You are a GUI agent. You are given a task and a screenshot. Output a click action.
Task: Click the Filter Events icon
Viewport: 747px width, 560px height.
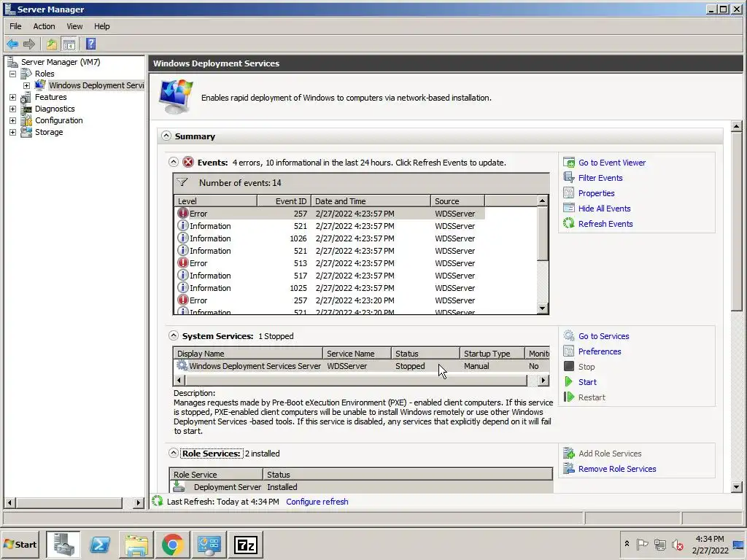(569, 178)
